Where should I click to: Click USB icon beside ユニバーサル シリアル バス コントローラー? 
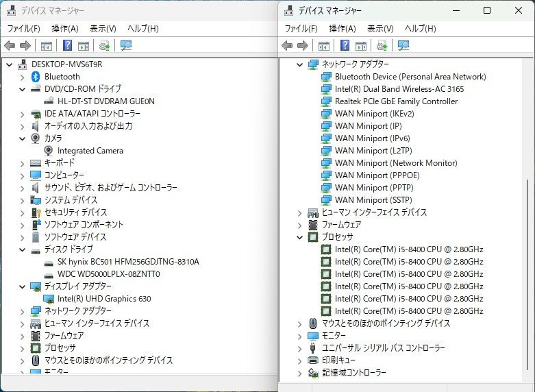pyautogui.click(x=313, y=348)
